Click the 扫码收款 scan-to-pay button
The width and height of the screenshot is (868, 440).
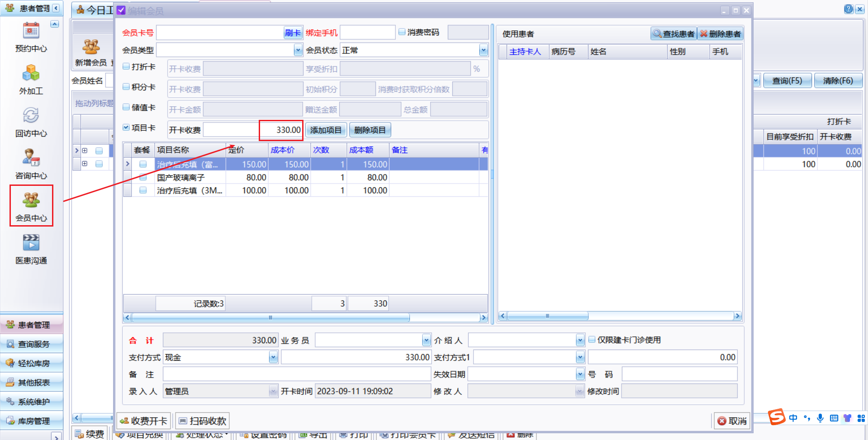[x=202, y=421]
